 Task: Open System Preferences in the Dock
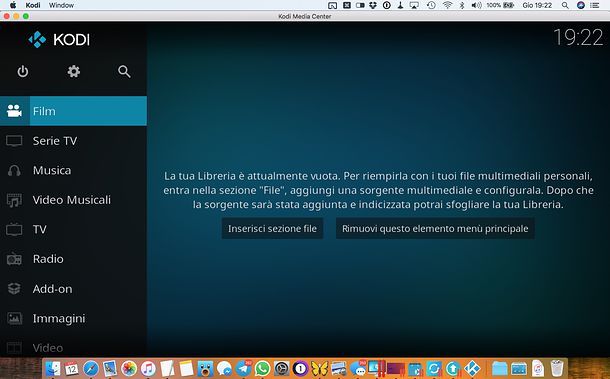tap(282, 368)
